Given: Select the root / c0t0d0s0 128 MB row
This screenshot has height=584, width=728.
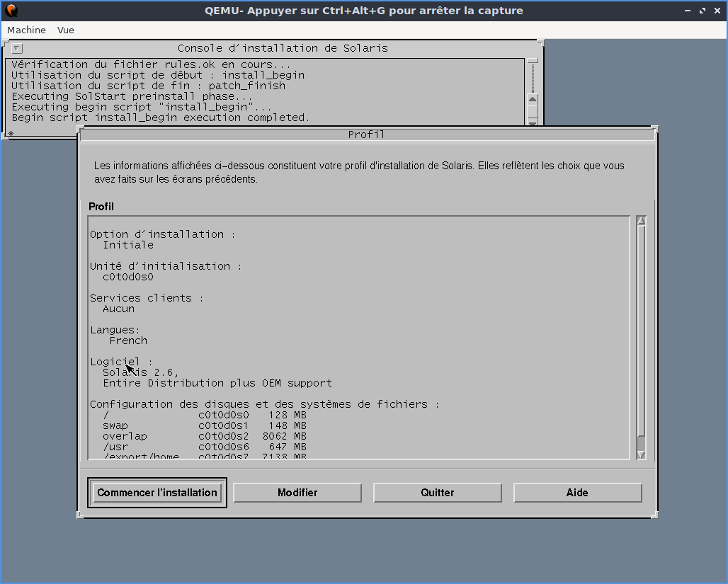Looking at the screenshot, I should pos(204,415).
